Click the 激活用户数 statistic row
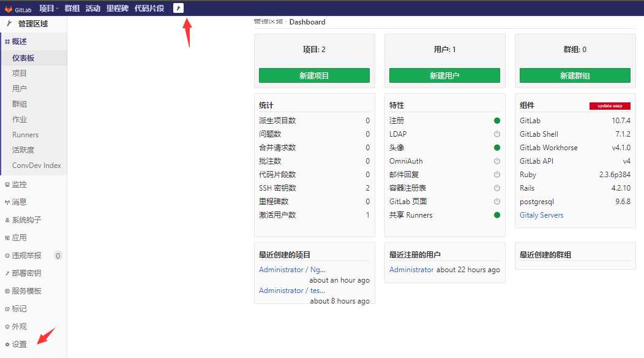The image size is (644, 358). pyautogui.click(x=314, y=215)
